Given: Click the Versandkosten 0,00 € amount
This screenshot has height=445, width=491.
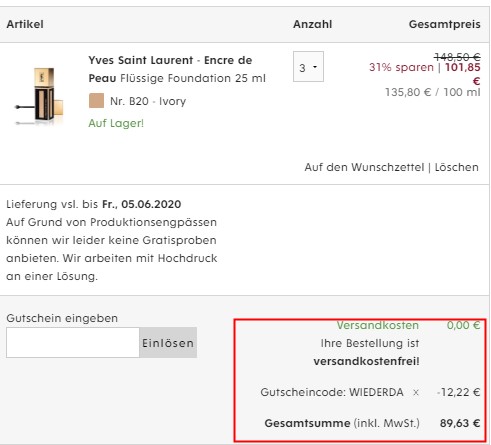Looking at the screenshot, I should click(463, 325).
